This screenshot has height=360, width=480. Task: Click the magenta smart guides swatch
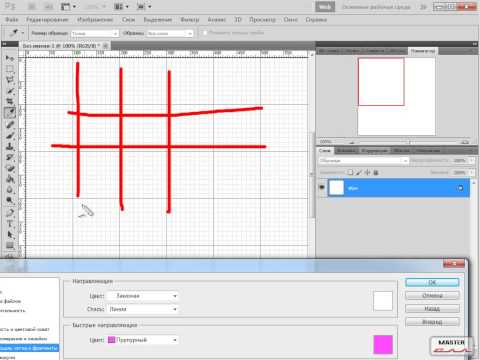click(383, 344)
